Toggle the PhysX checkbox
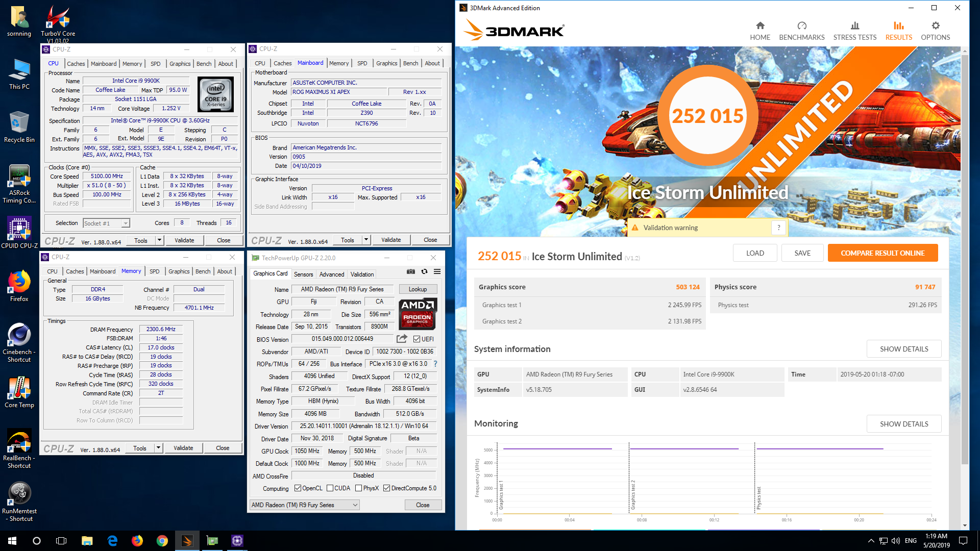The image size is (980, 551). tap(359, 488)
